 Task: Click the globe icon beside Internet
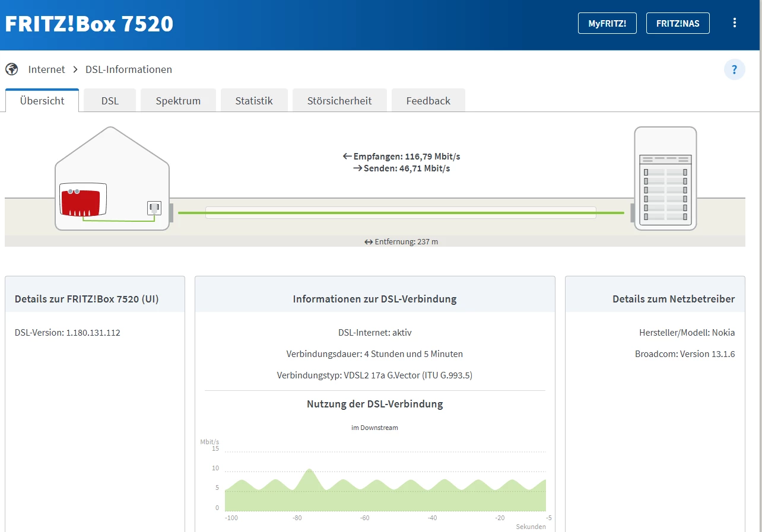(x=12, y=69)
